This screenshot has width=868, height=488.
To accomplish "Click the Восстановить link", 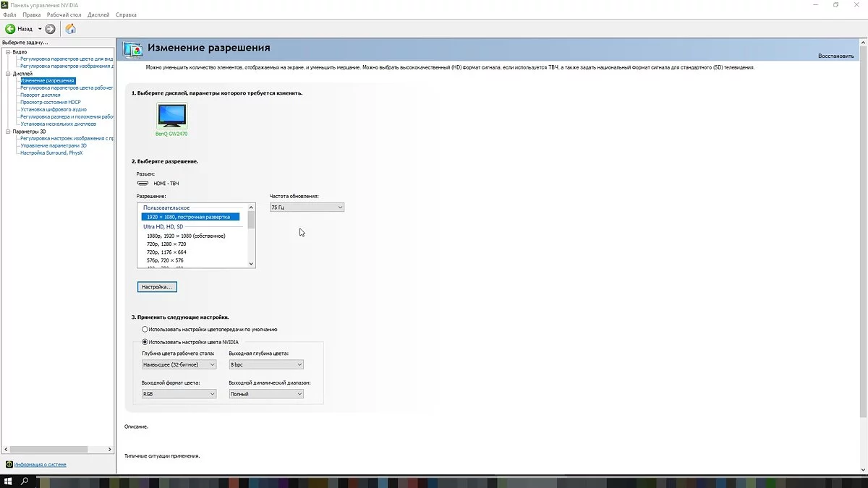I will point(835,56).
